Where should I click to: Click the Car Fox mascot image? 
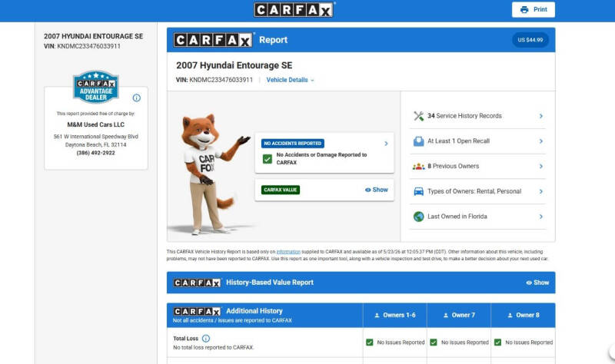212,174
